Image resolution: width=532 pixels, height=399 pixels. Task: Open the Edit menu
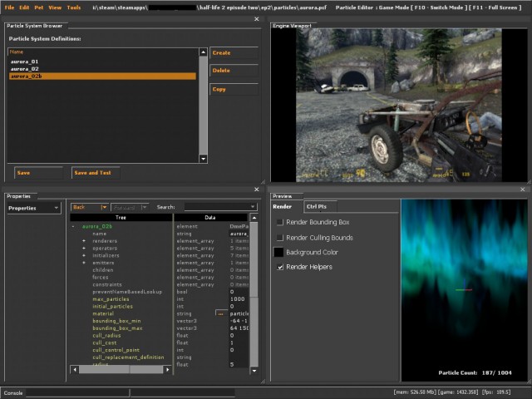click(x=24, y=7)
